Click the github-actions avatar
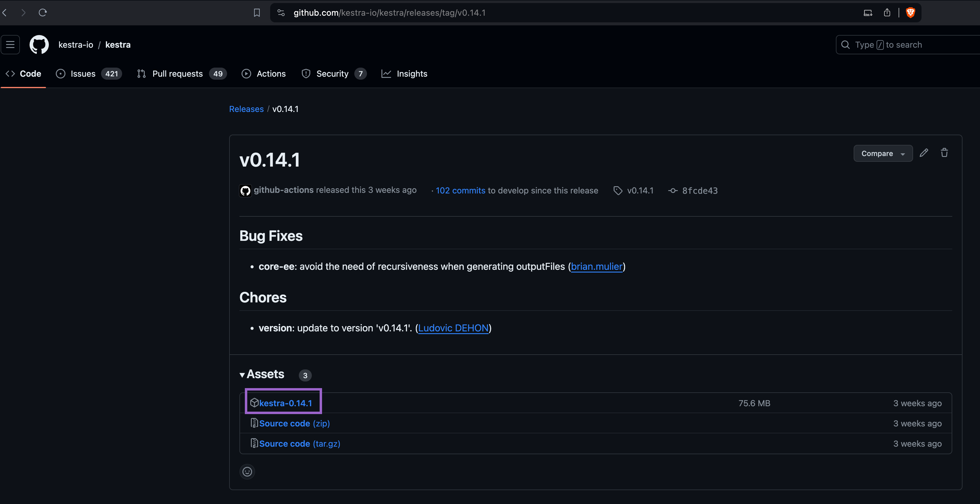Viewport: 980px width, 504px height. click(x=245, y=190)
